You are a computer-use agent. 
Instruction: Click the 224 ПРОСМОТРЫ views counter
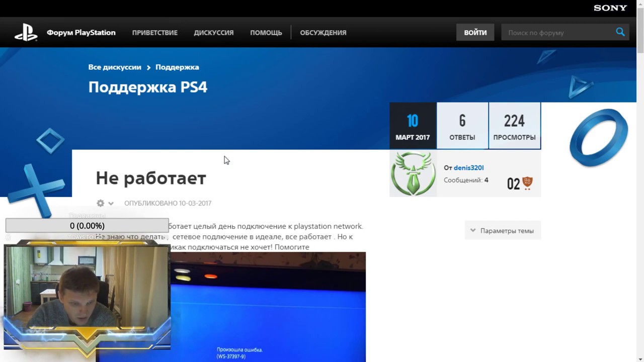[514, 126]
